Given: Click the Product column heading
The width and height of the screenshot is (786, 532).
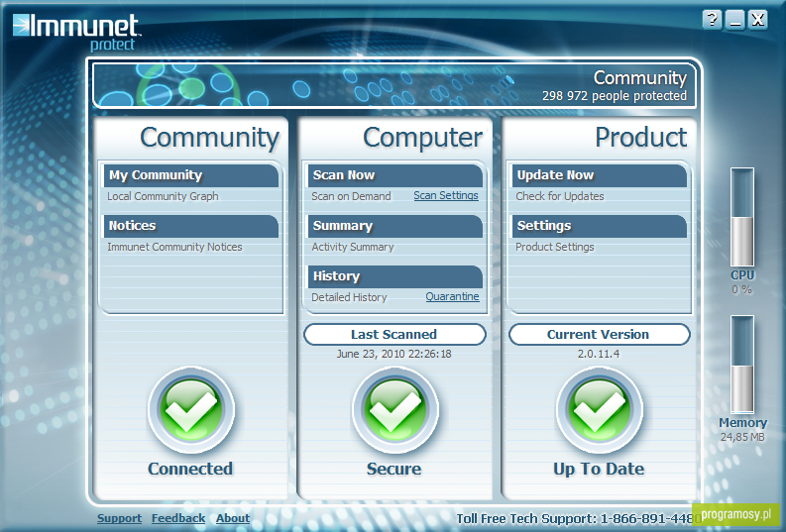Looking at the screenshot, I should [x=641, y=138].
